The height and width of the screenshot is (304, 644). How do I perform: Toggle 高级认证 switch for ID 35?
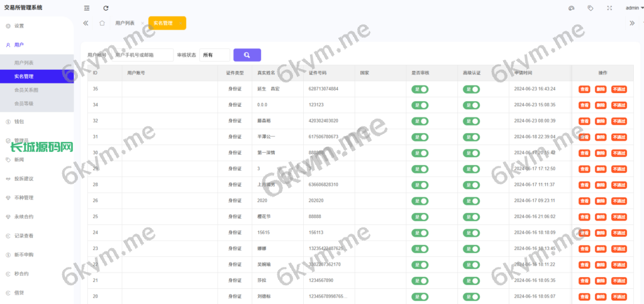pos(471,89)
